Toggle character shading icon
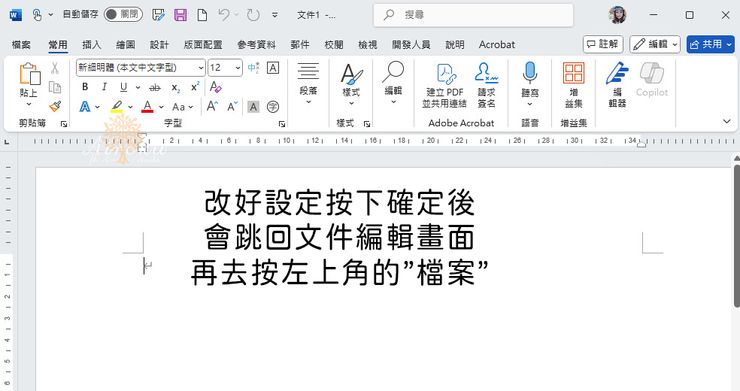This screenshot has width=740, height=391. 253,107
